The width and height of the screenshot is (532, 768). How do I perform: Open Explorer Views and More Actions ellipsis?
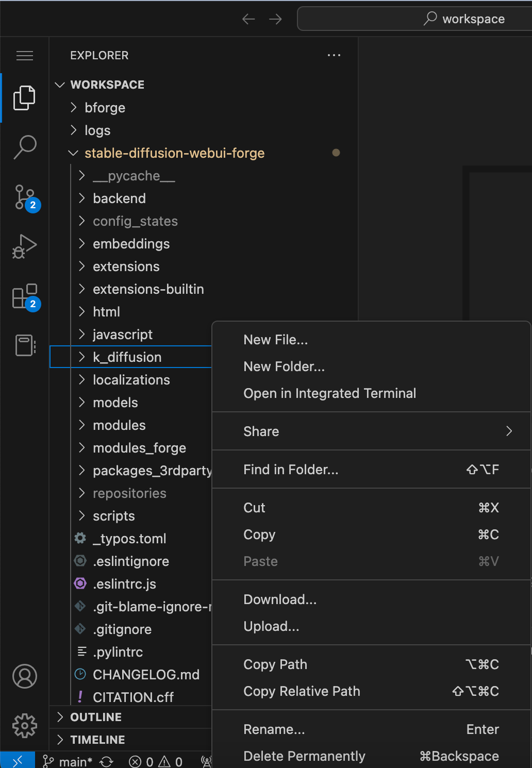334,55
